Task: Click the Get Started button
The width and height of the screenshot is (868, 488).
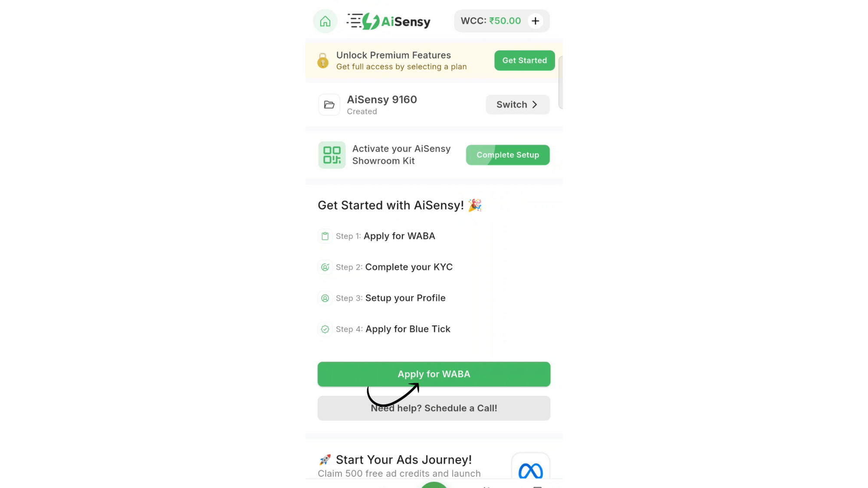Action: point(524,60)
